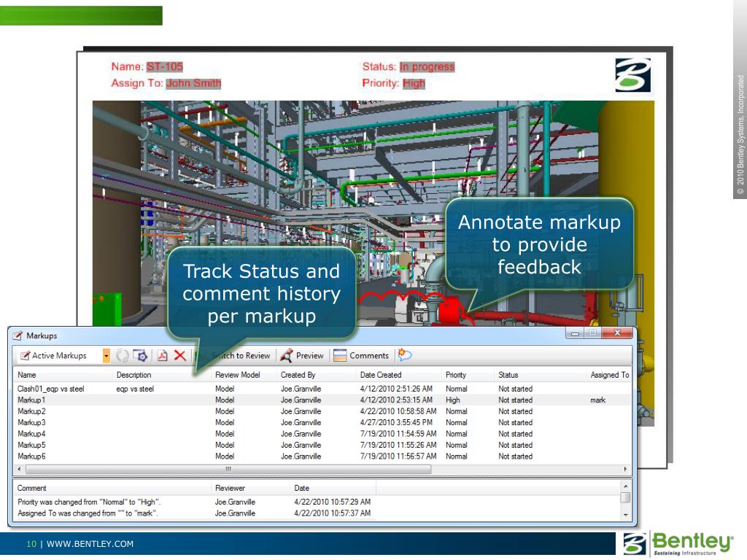Screen dimensions: 747x560
Task: Add new comment with the speech bubble icon
Action: coord(404,355)
